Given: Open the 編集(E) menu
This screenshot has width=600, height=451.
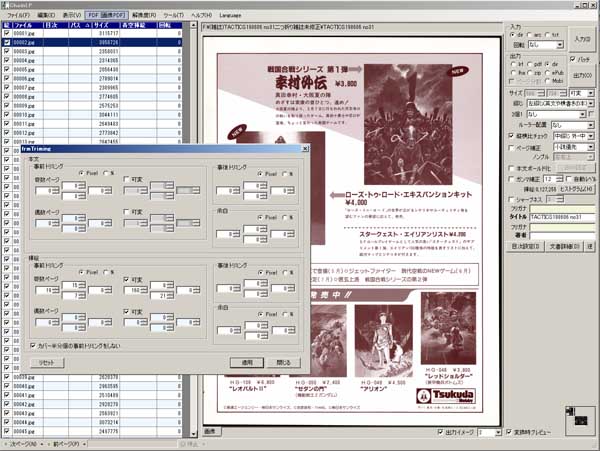Looking at the screenshot, I should tap(46, 15).
